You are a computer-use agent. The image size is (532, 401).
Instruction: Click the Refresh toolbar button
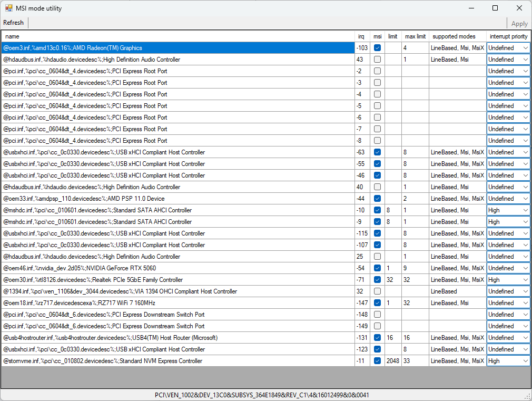[14, 23]
